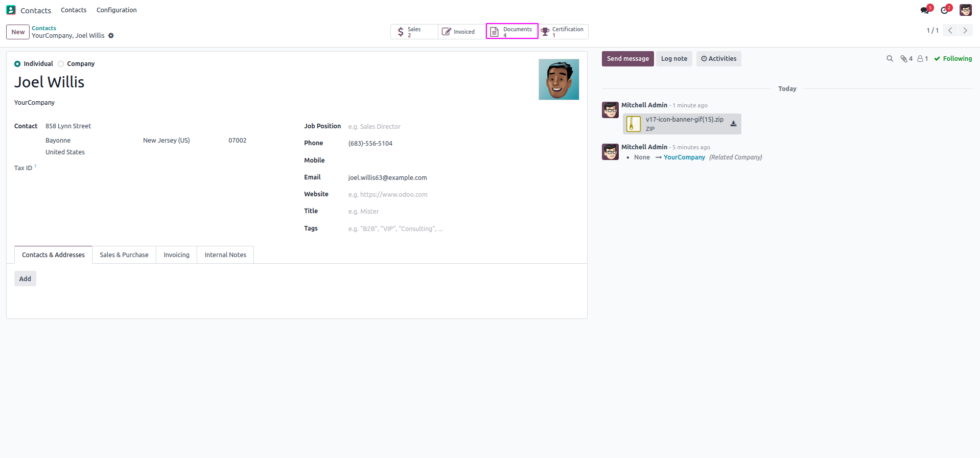Switch to Sales & Purchase tab

coord(124,255)
